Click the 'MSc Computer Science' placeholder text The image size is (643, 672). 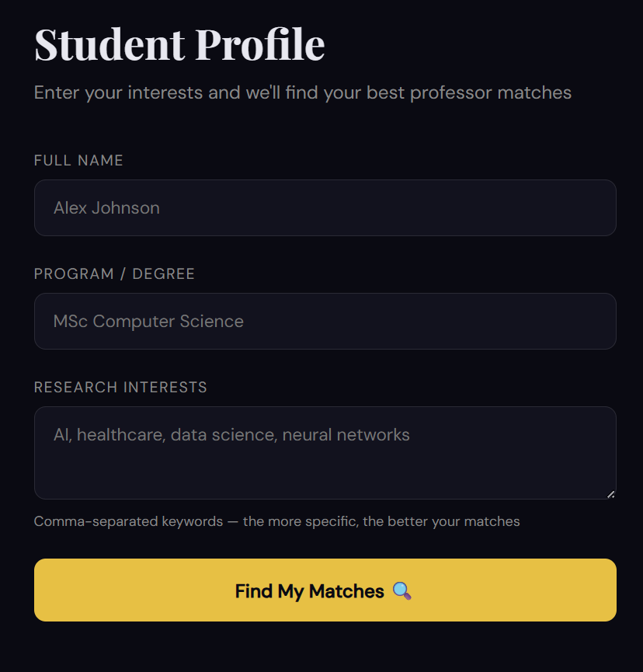tap(148, 322)
